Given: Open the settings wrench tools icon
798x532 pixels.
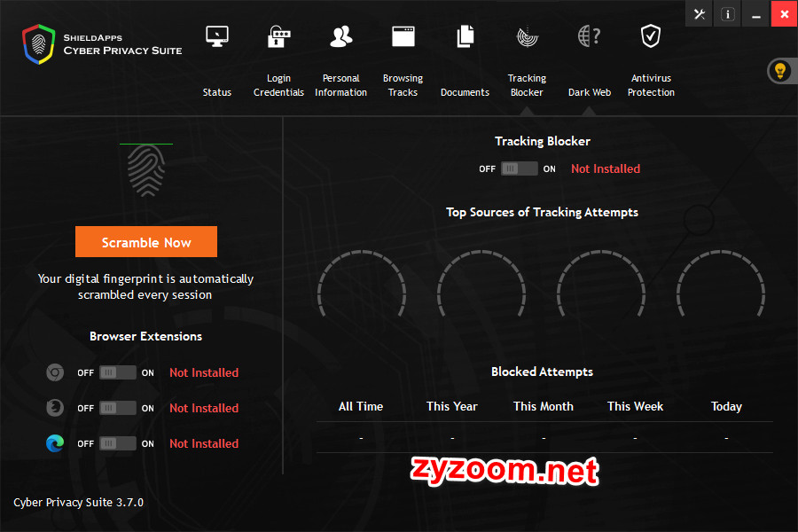Looking at the screenshot, I should pos(700,14).
